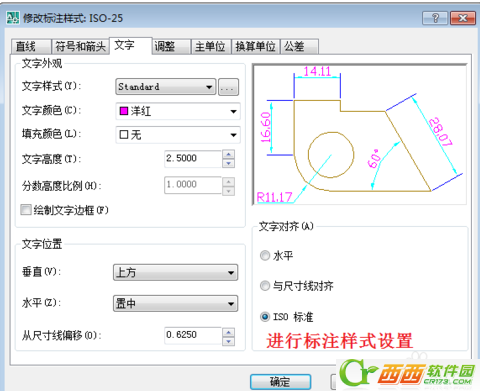The image size is (480, 391).
Task: Decrease offset from dimension line spinner
Action: tap(229, 341)
